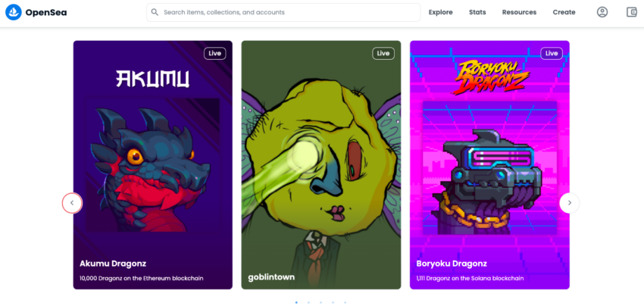Viewport: 644px width, 306px height.
Task: Click the Live badge on goblintown card
Action: pyautogui.click(x=383, y=53)
